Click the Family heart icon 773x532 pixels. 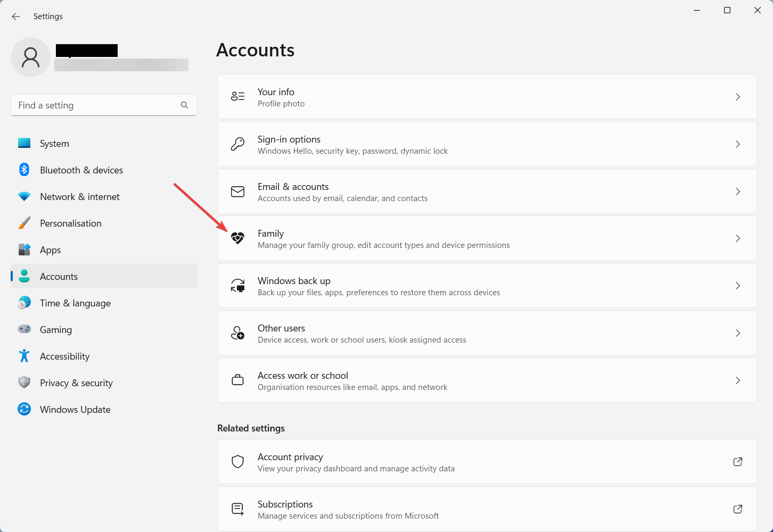click(x=237, y=238)
